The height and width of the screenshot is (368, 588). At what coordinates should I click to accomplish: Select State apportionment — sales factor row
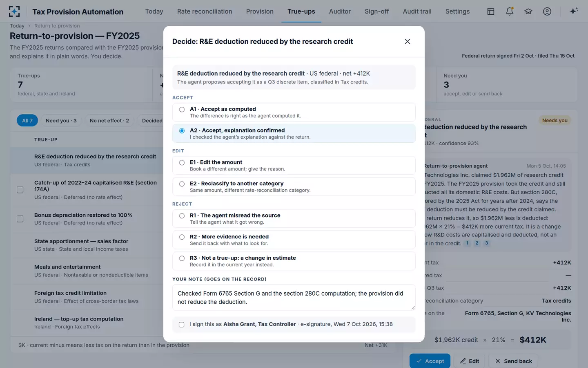87,245
